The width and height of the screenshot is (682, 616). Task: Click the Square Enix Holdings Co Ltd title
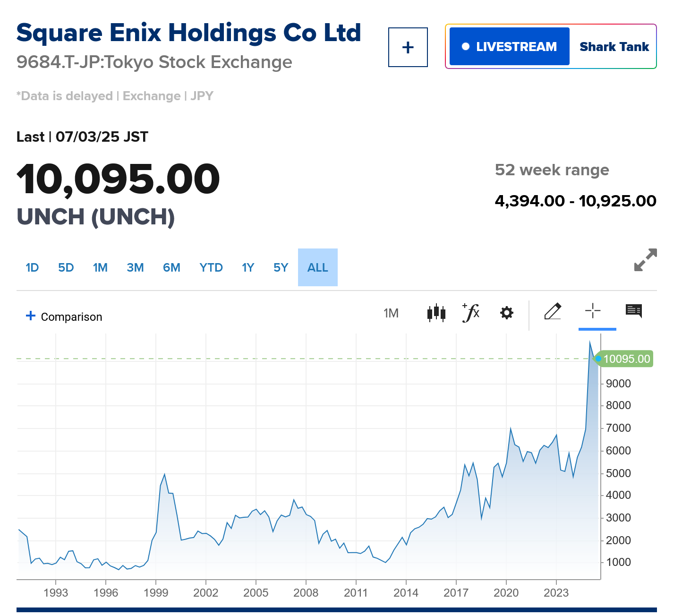click(x=189, y=33)
